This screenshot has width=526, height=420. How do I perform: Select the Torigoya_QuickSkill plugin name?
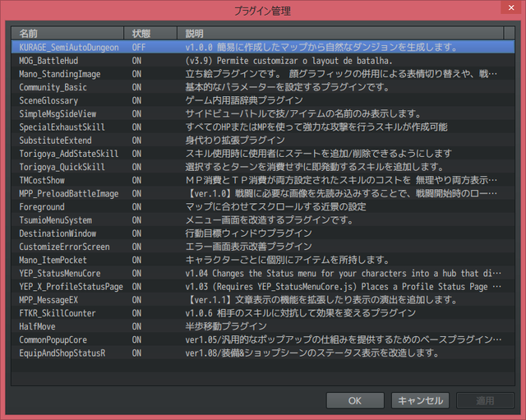coord(62,167)
